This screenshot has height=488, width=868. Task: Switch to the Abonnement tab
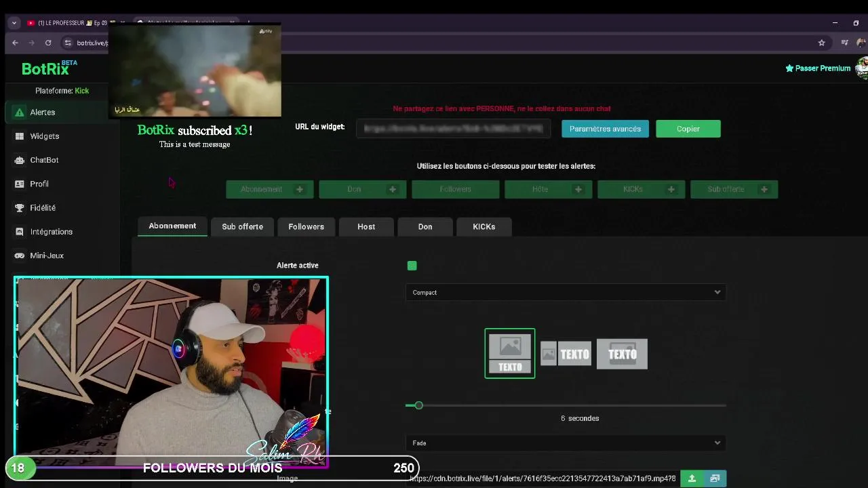[172, 226]
